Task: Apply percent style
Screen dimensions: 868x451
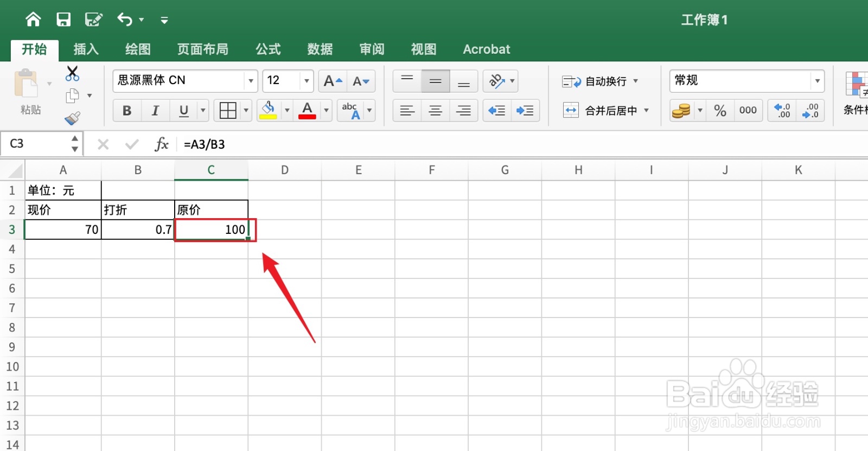Action: [x=720, y=111]
